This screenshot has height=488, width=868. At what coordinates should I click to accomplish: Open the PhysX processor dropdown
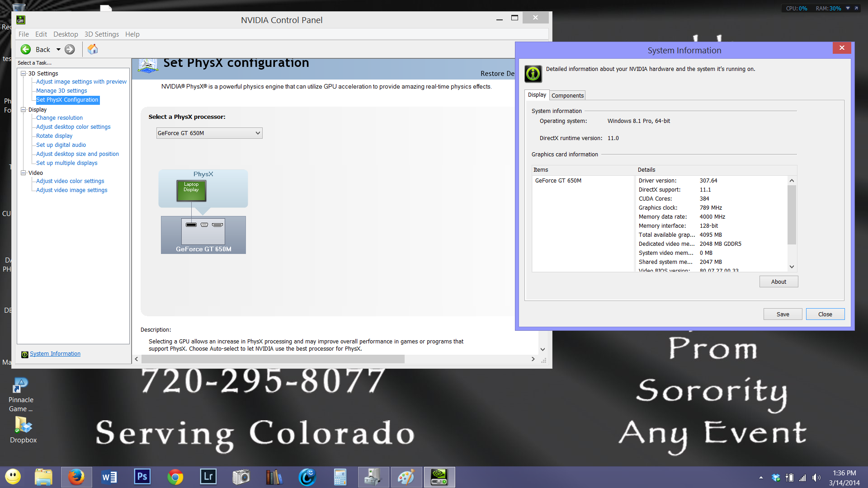pos(209,133)
